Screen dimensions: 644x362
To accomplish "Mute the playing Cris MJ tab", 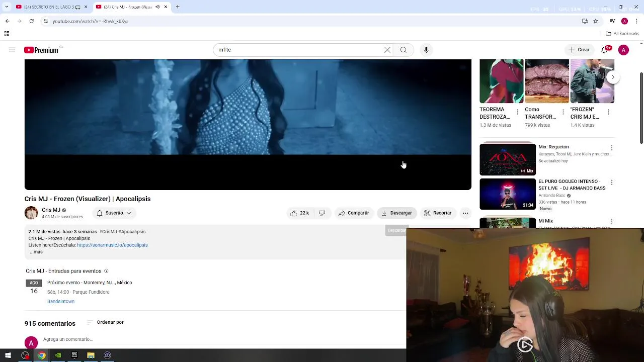I will [157, 7].
